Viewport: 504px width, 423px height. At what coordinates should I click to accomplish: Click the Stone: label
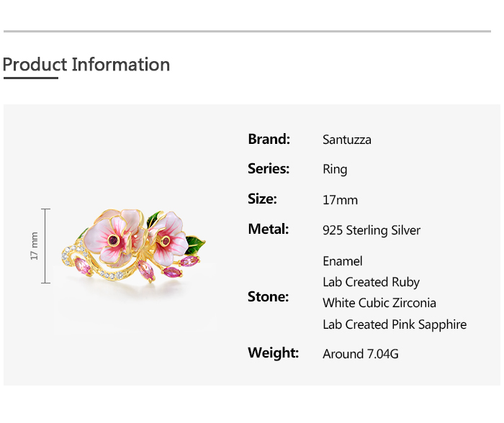coord(268,296)
